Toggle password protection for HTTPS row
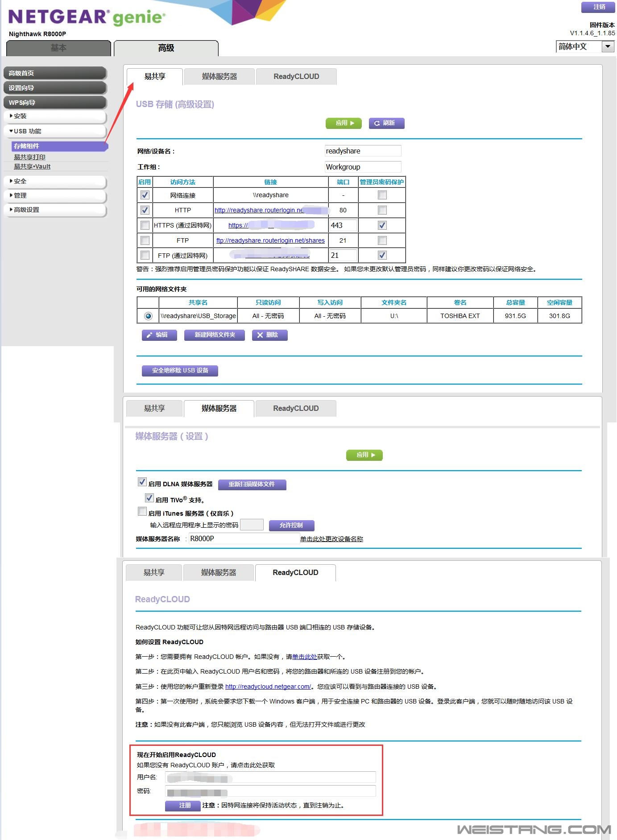Image resolution: width=617 pixels, height=840 pixels. click(x=382, y=225)
